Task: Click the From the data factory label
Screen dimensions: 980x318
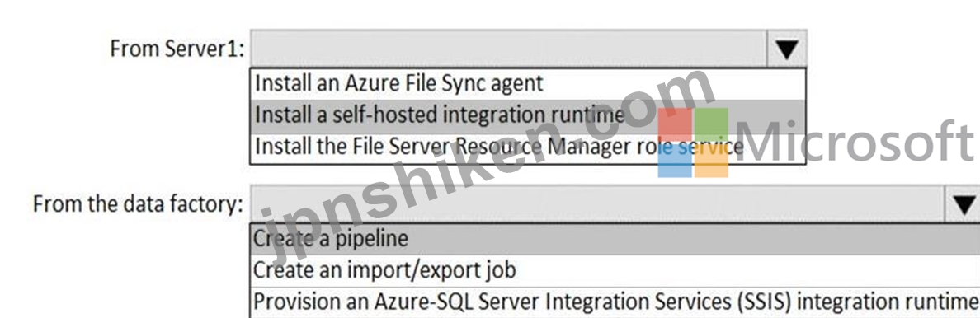Action: tap(138, 204)
